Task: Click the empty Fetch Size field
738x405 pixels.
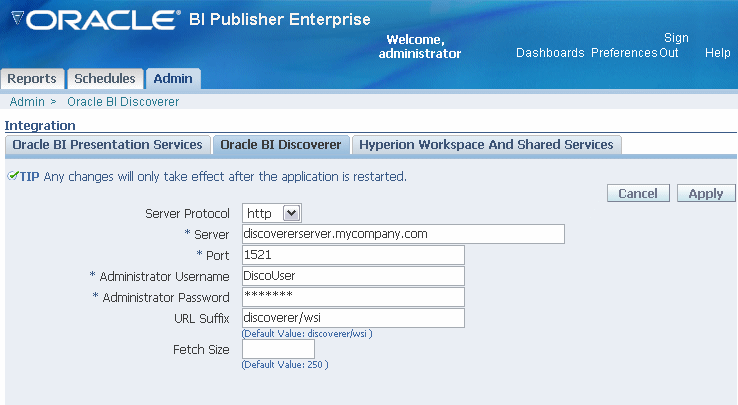Action: [x=278, y=349]
